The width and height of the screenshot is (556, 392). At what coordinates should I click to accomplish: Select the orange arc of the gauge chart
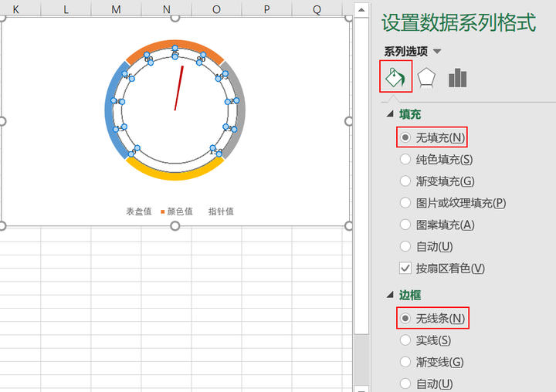tap(175, 44)
